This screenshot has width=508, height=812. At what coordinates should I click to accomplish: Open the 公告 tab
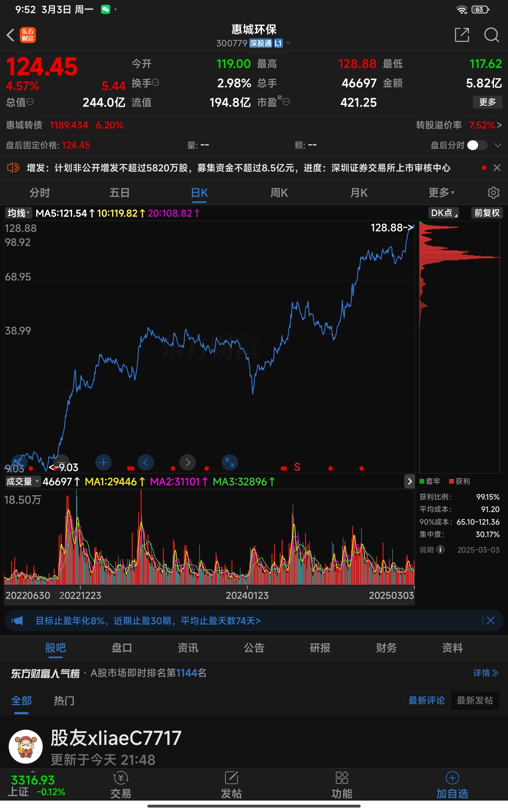(x=254, y=648)
